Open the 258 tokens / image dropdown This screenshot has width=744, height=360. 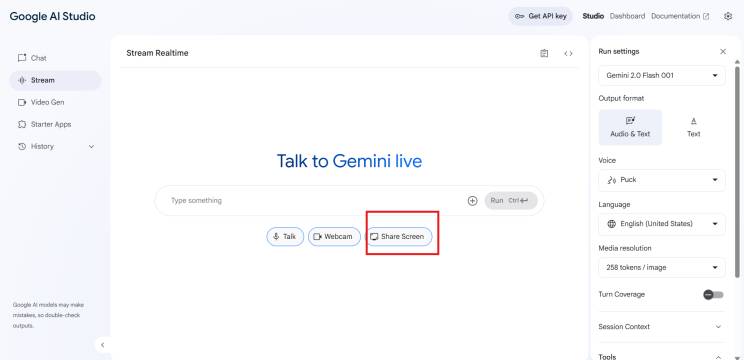click(662, 268)
